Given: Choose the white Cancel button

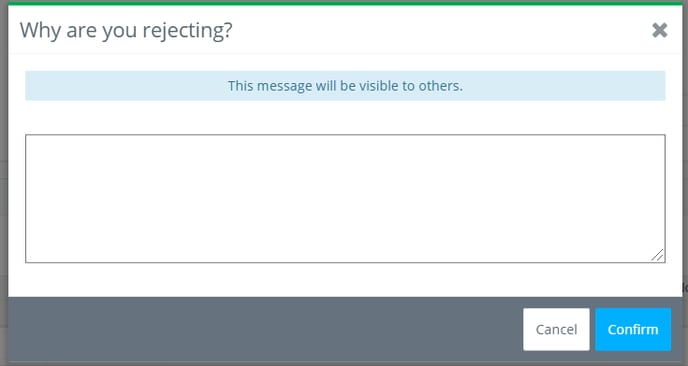Looking at the screenshot, I should (x=556, y=329).
